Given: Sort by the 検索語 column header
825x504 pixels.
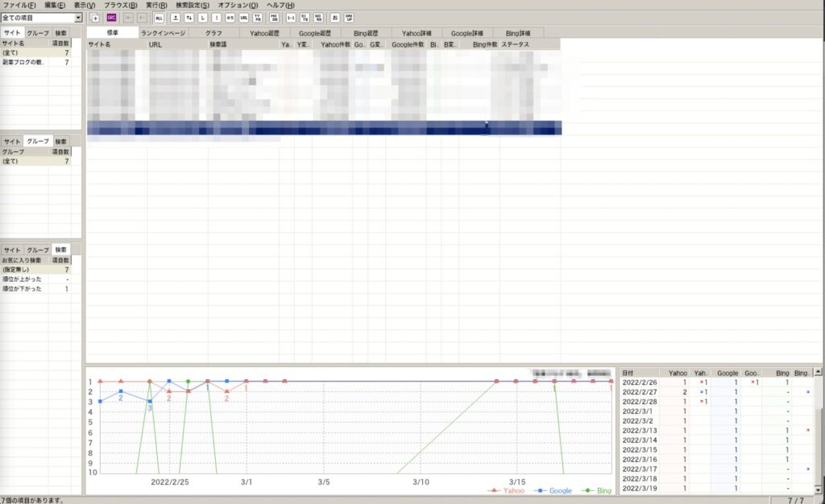Looking at the screenshot, I should point(243,44).
